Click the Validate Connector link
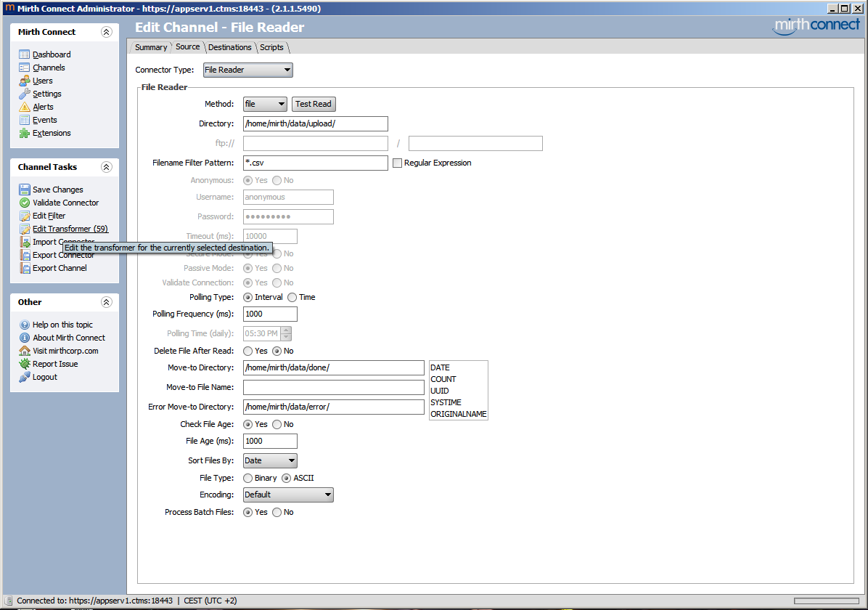This screenshot has width=868, height=610. pos(65,203)
